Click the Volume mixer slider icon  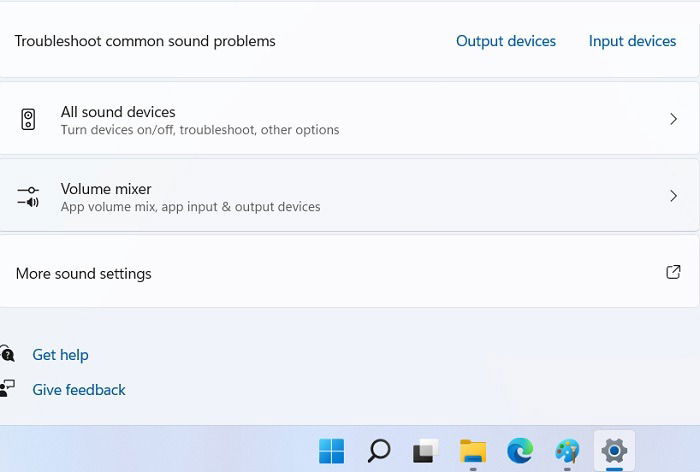pos(28,196)
